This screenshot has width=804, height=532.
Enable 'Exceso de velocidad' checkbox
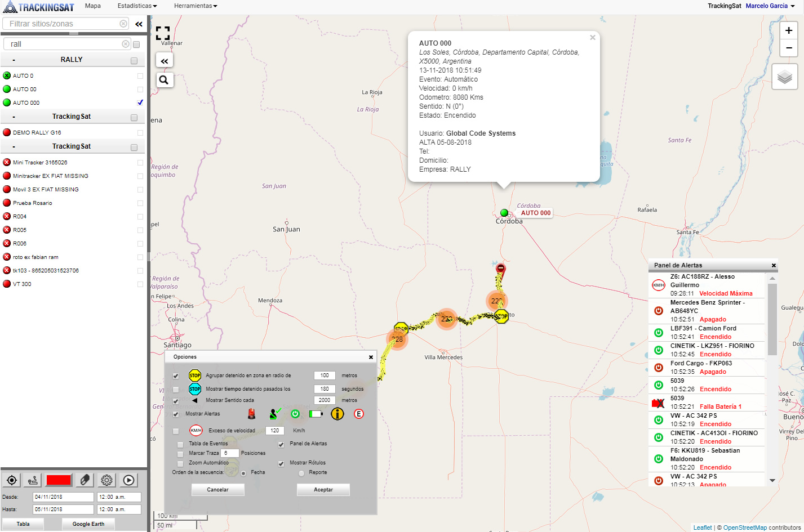click(176, 431)
